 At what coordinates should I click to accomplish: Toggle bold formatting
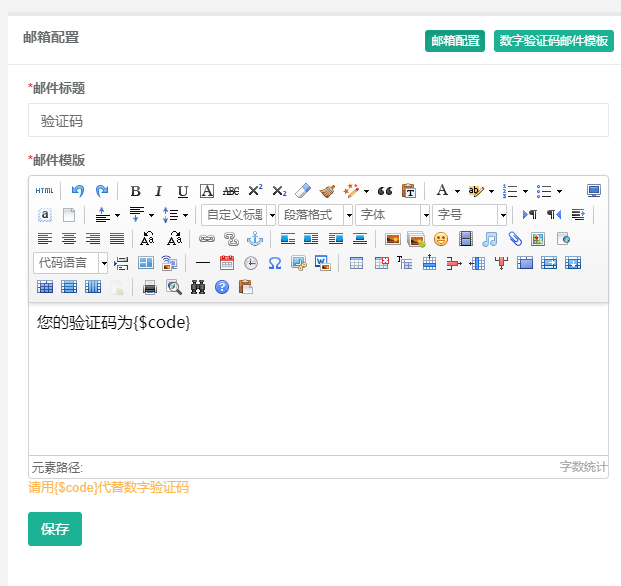135,191
